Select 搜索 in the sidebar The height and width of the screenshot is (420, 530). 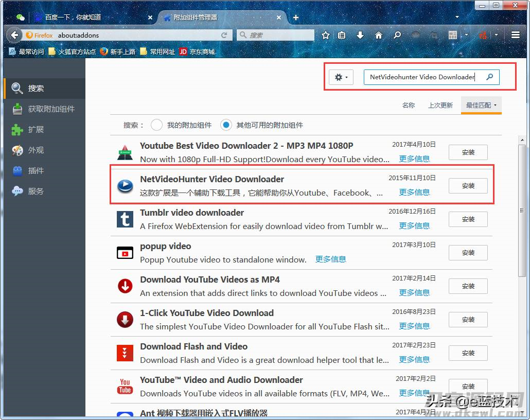[45, 88]
